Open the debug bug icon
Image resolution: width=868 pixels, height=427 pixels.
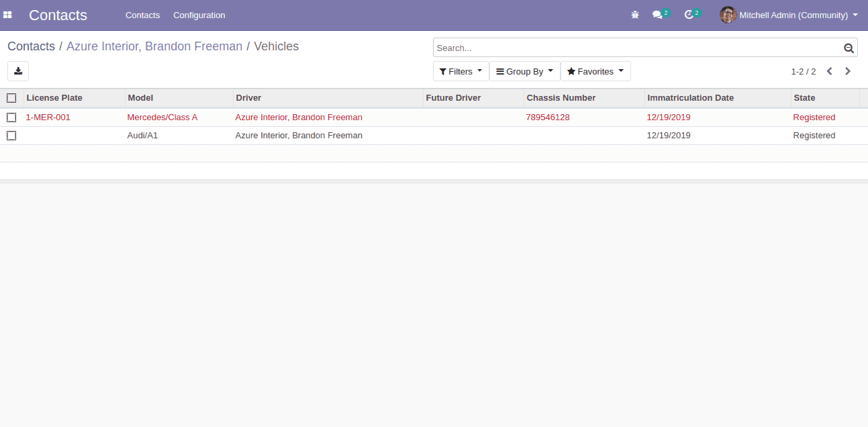pyautogui.click(x=635, y=15)
